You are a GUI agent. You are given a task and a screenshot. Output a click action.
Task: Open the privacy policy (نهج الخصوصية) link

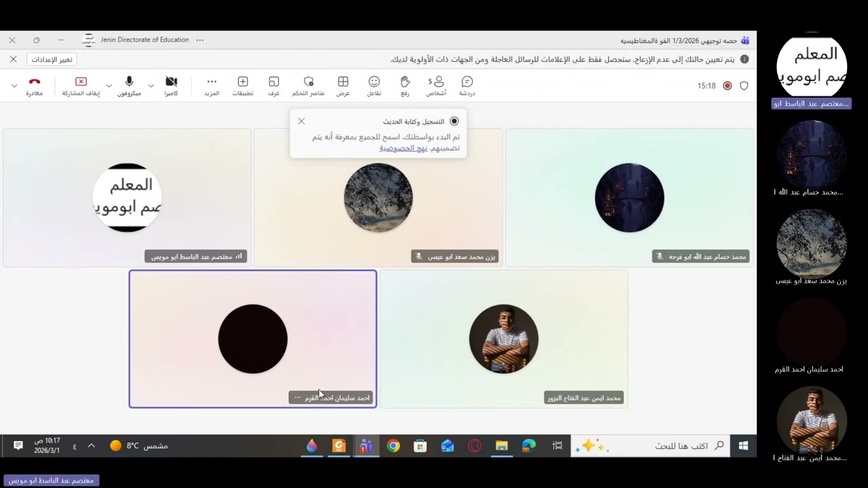(403, 148)
